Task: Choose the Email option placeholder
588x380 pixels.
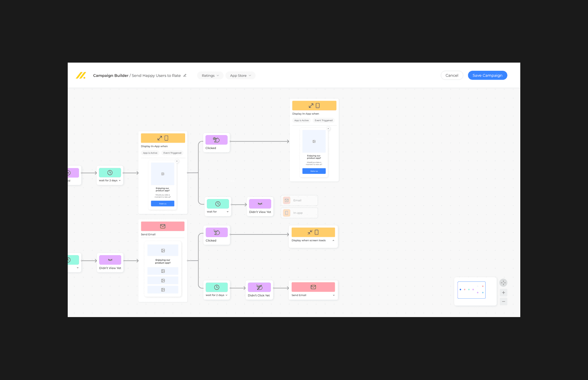Action: 299,200
